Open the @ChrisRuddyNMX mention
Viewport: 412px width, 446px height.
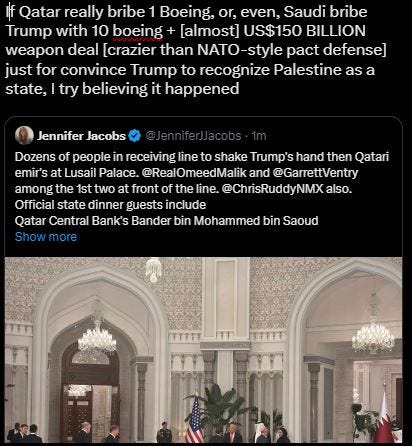tap(272, 189)
